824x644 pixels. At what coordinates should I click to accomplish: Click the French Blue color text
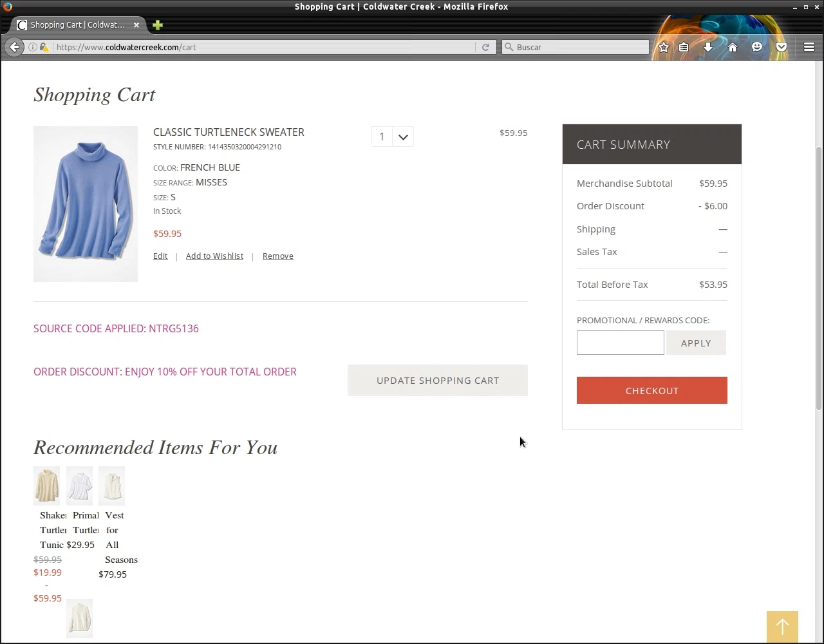pos(210,167)
